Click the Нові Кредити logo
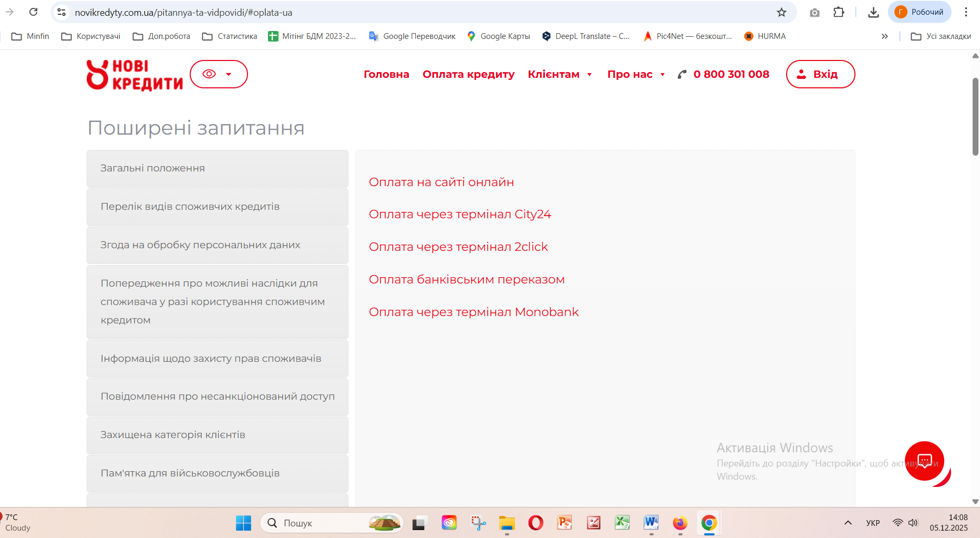This screenshot has width=980, height=538. (135, 75)
